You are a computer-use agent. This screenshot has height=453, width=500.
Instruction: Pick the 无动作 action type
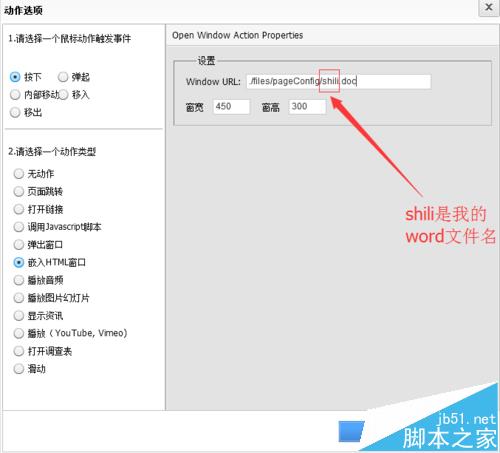coord(19,173)
